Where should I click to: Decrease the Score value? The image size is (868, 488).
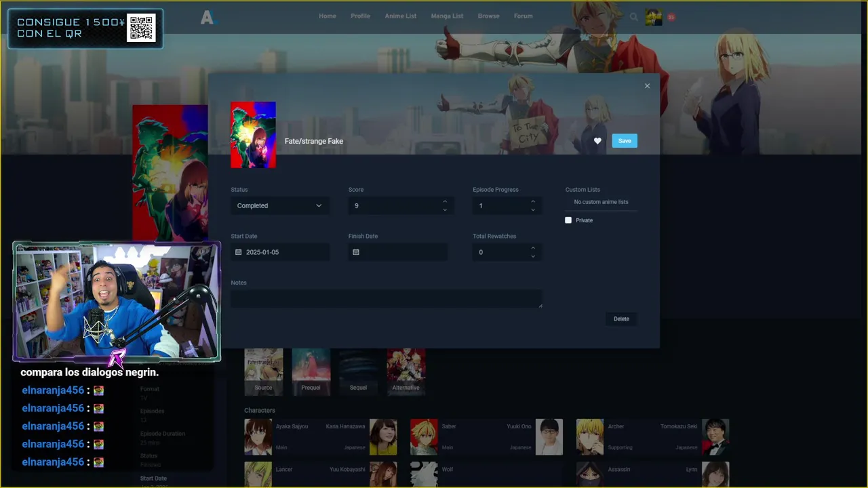click(x=445, y=209)
